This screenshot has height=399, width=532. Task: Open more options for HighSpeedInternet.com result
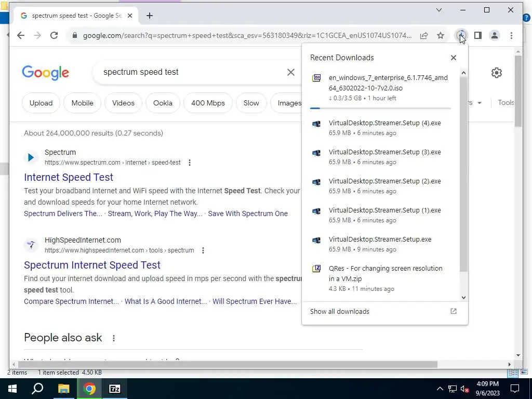[x=203, y=250]
